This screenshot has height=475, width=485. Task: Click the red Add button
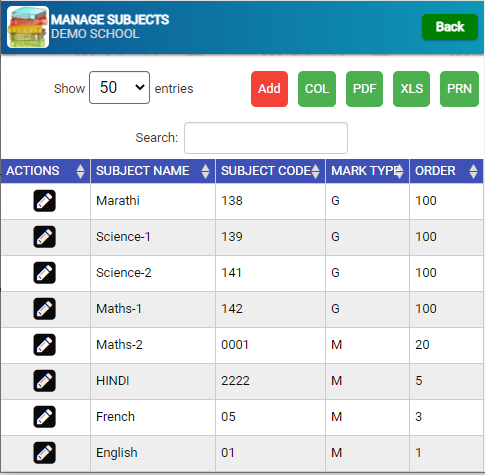click(269, 89)
